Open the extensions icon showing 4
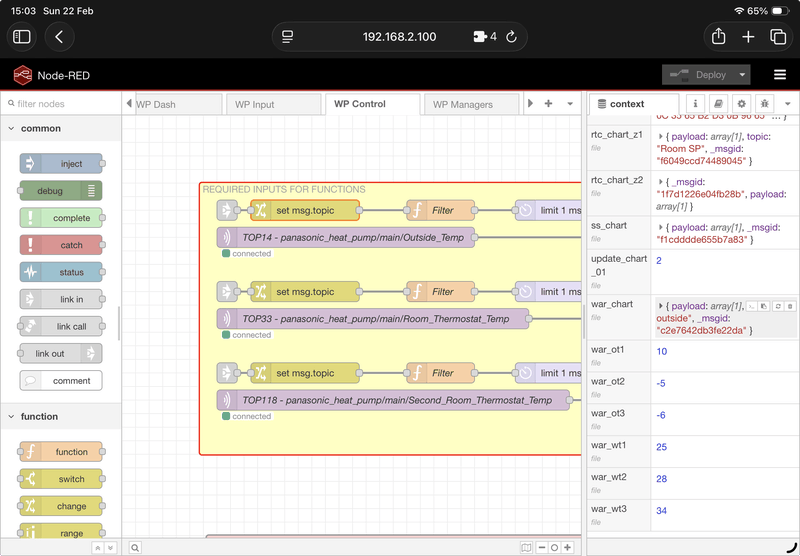Viewport: 800px width, 556px height. (x=485, y=37)
